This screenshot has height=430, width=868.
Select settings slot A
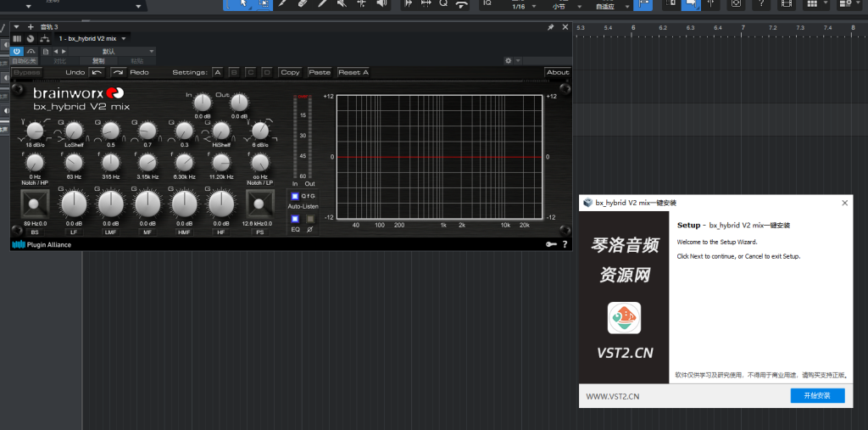point(217,73)
